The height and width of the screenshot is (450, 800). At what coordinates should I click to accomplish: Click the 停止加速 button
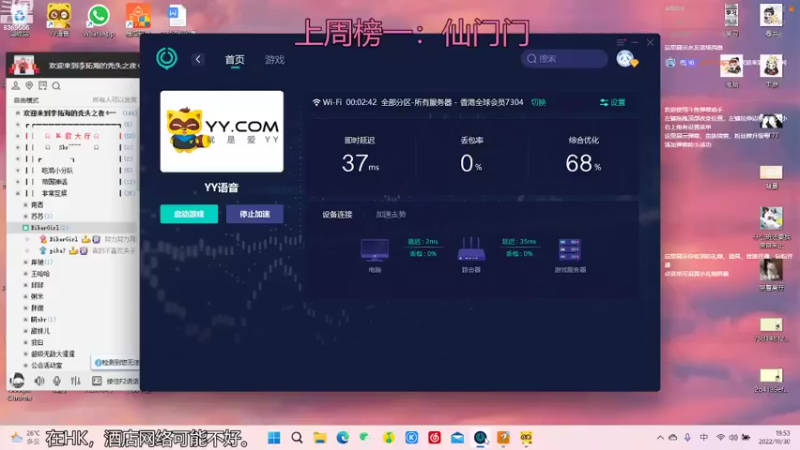(255, 214)
